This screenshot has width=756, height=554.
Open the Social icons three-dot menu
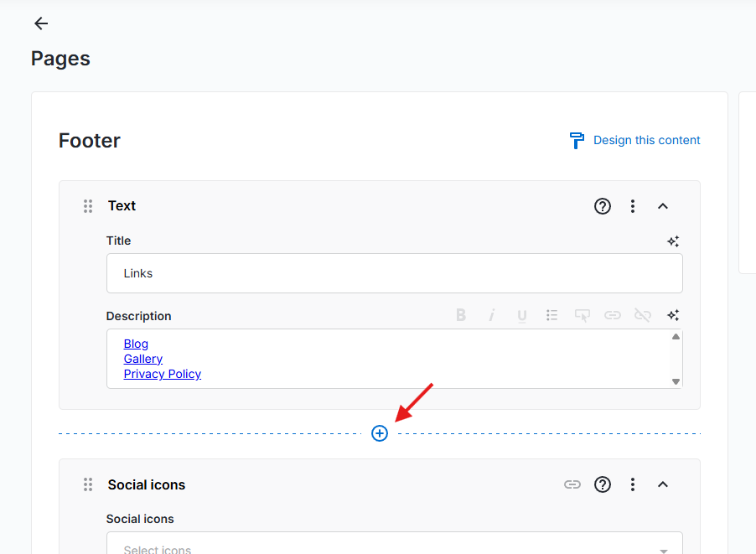click(x=633, y=484)
